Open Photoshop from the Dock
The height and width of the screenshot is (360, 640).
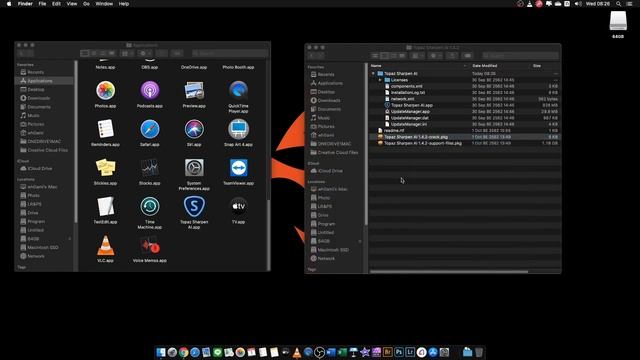point(399,352)
